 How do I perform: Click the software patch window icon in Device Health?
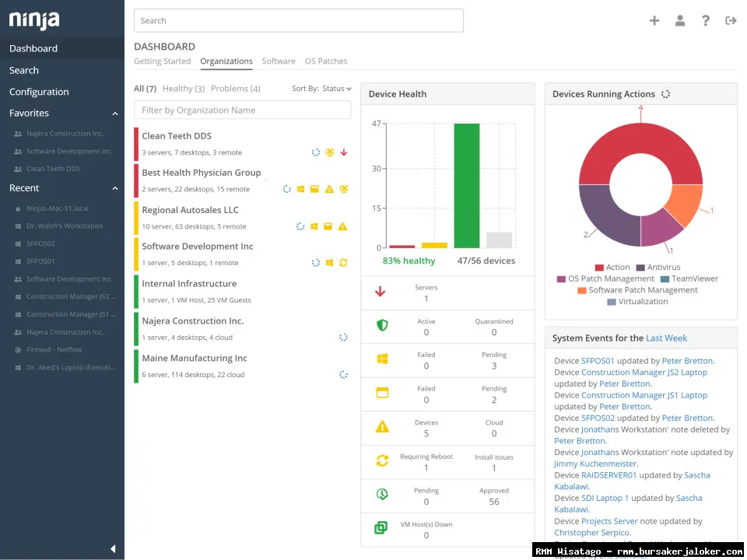382,392
